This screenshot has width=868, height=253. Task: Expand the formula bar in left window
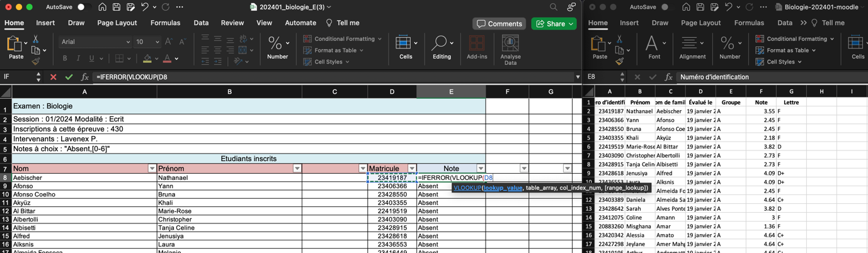pyautogui.click(x=578, y=77)
